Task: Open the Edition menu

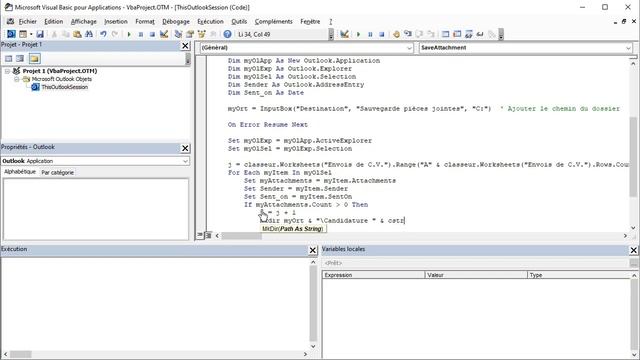Action: 53,22
